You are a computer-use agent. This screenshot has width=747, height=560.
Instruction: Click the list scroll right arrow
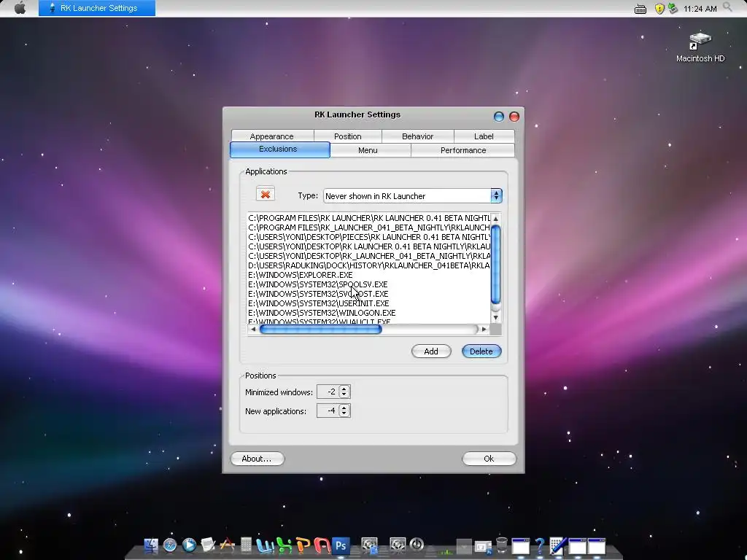point(484,329)
